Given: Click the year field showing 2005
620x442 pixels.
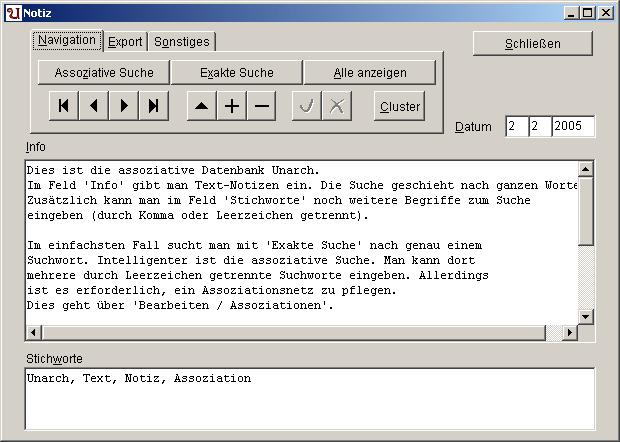Looking at the screenshot, I should tap(573, 127).
